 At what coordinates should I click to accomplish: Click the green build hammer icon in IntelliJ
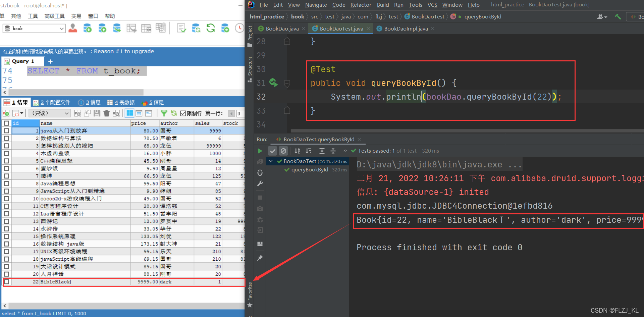tap(618, 16)
